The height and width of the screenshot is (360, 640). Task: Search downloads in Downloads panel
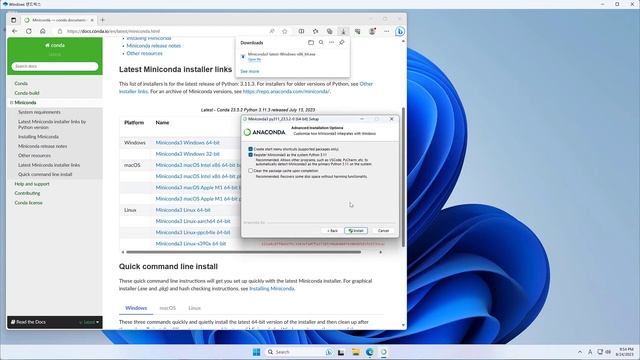tap(321, 42)
